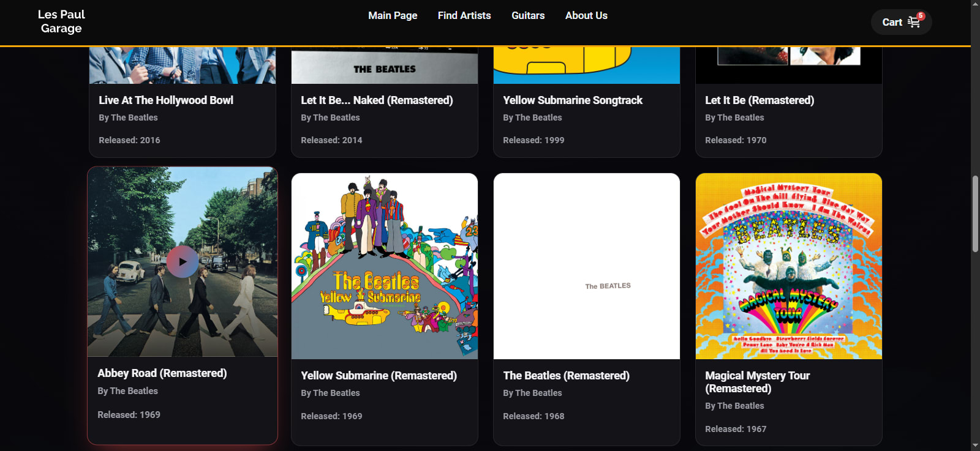Click 'Released: 1967' text
This screenshot has height=451, width=980.
pyautogui.click(x=736, y=429)
